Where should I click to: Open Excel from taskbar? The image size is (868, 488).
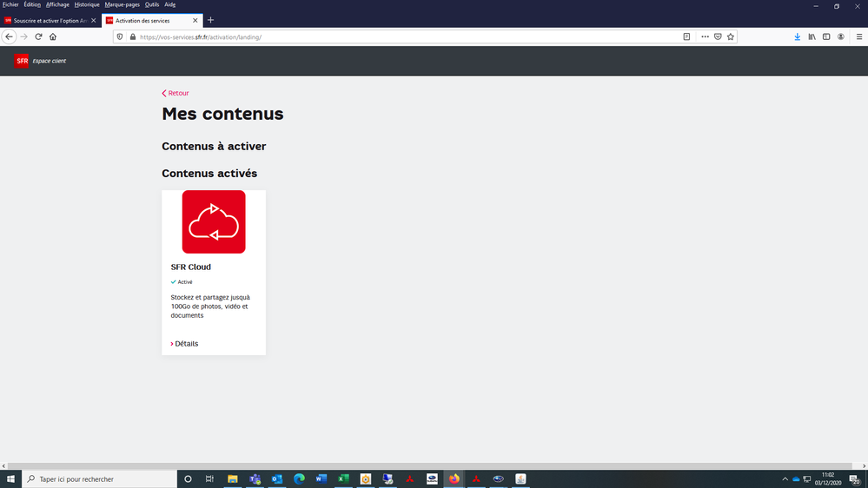click(343, 478)
